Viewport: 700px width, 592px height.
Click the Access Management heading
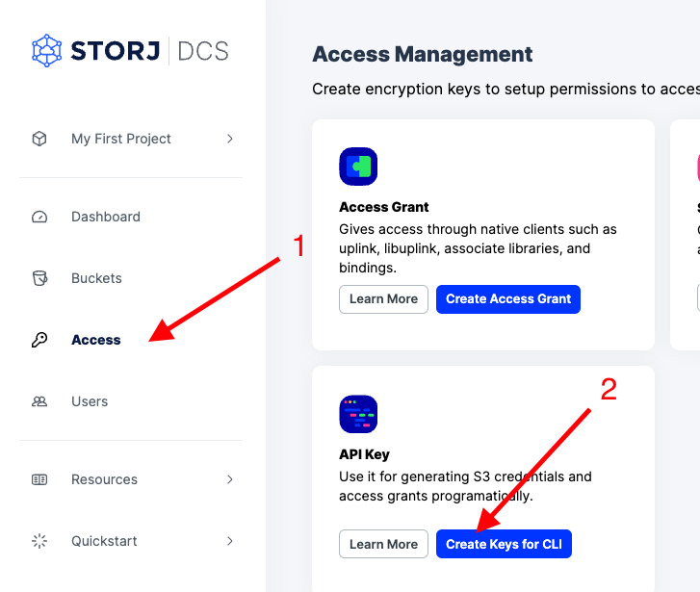pyautogui.click(x=423, y=55)
